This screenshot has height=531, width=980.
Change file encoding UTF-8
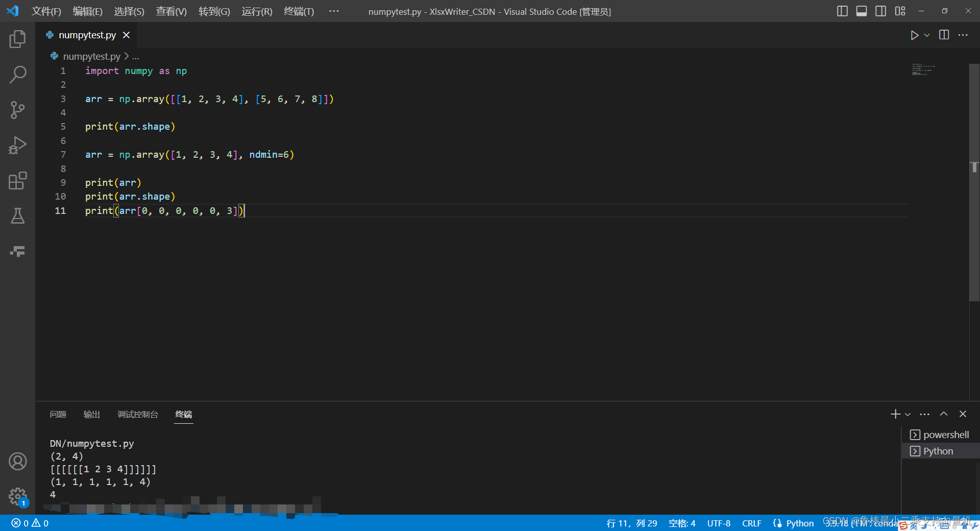pyautogui.click(x=719, y=523)
